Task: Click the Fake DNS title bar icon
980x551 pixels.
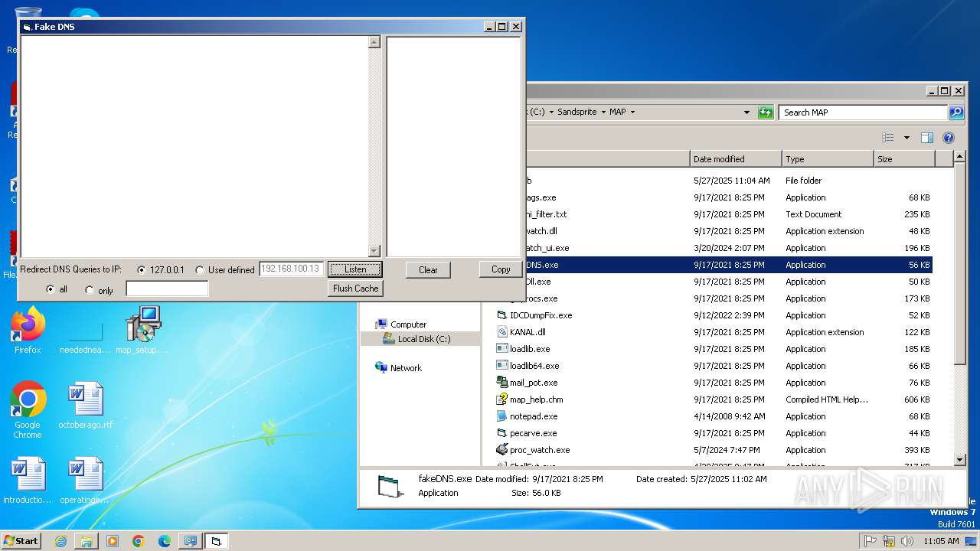Action: tap(27, 27)
